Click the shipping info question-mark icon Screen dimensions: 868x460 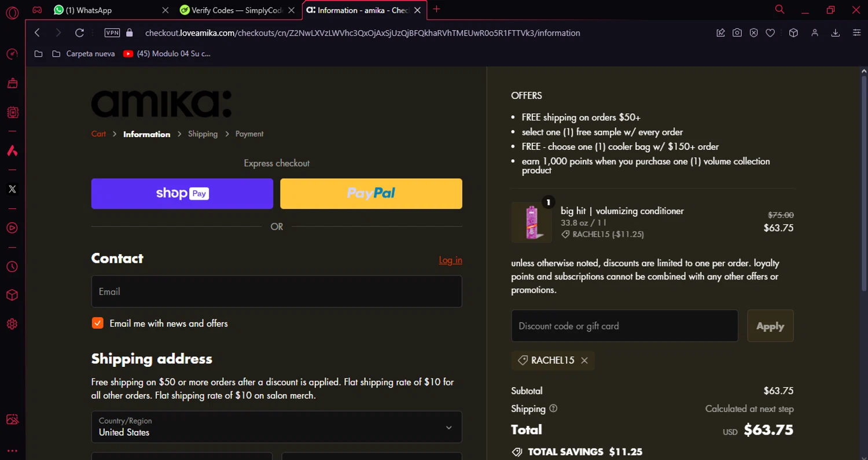(x=553, y=409)
